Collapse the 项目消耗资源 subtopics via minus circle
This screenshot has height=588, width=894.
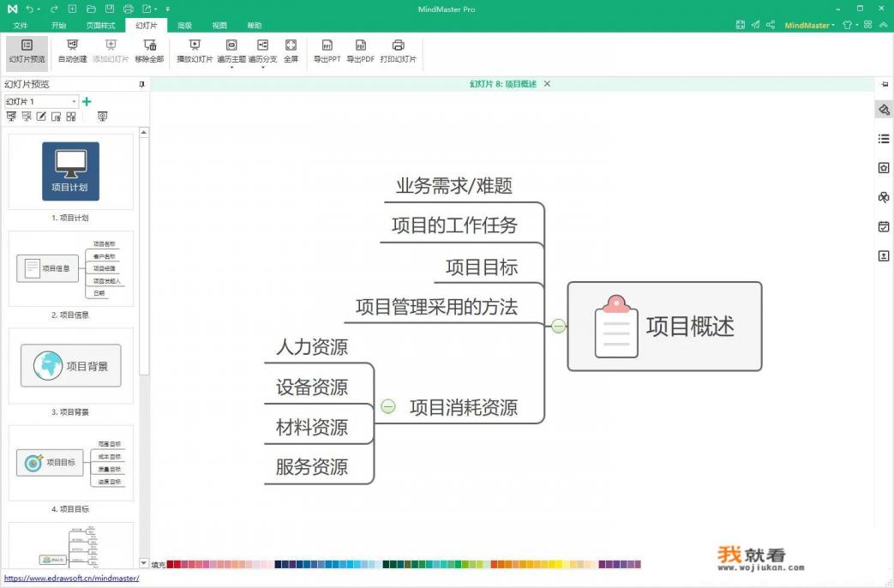(x=388, y=406)
